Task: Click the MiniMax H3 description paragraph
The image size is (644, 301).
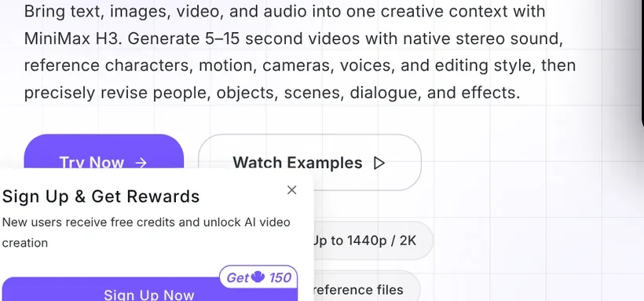Action: 300,52
